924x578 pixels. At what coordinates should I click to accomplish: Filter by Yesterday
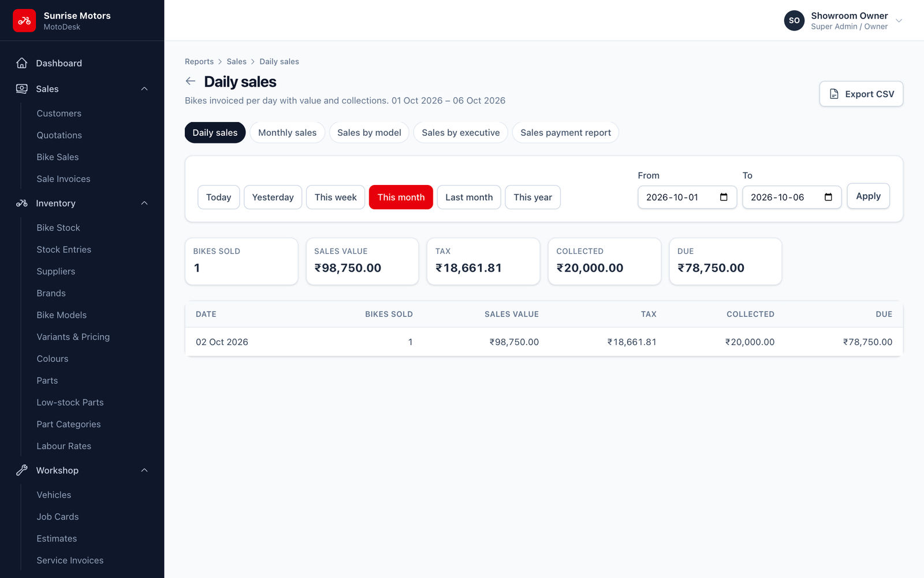pos(273,197)
